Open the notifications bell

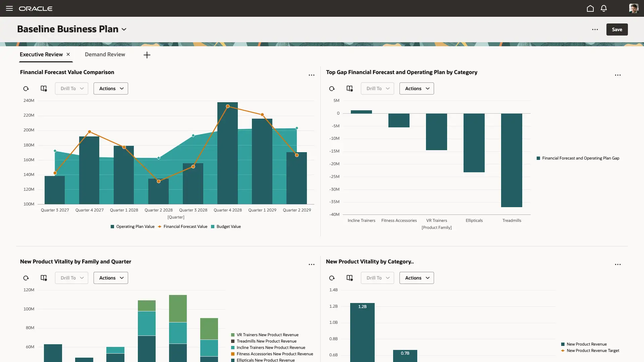(604, 8)
